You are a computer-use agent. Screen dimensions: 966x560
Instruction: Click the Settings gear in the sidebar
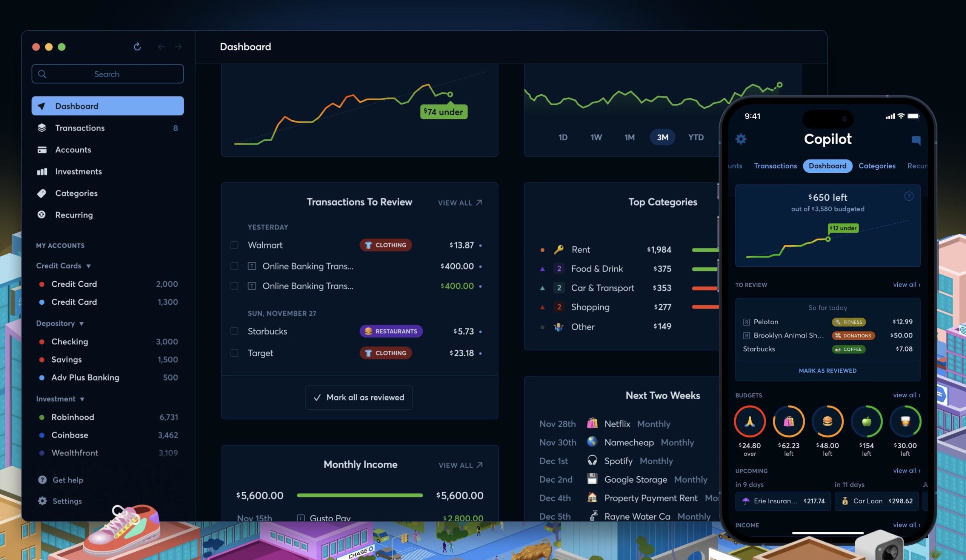(x=42, y=501)
